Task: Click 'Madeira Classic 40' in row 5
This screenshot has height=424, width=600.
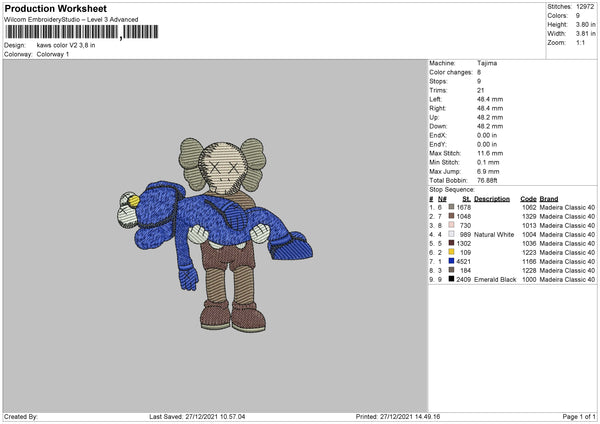Action: pyautogui.click(x=567, y=243)
